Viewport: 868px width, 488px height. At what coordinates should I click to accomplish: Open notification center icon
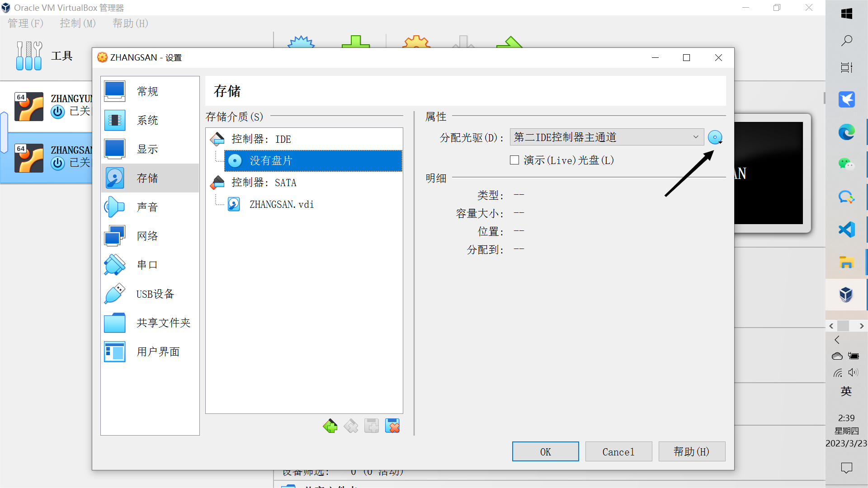[846, 468]
